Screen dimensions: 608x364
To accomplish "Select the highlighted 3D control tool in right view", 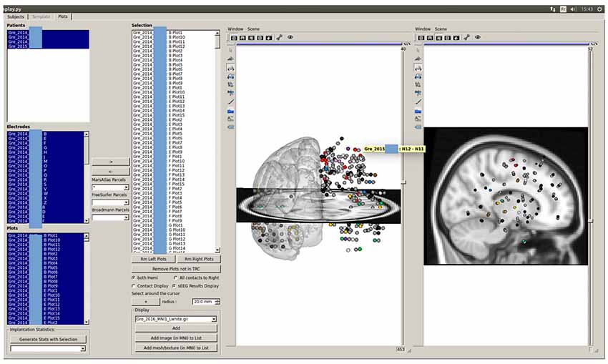I will 418,68.
